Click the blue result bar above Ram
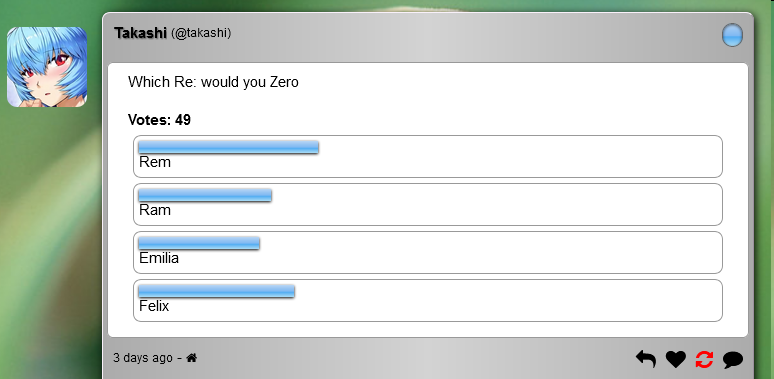 (205, 195)
